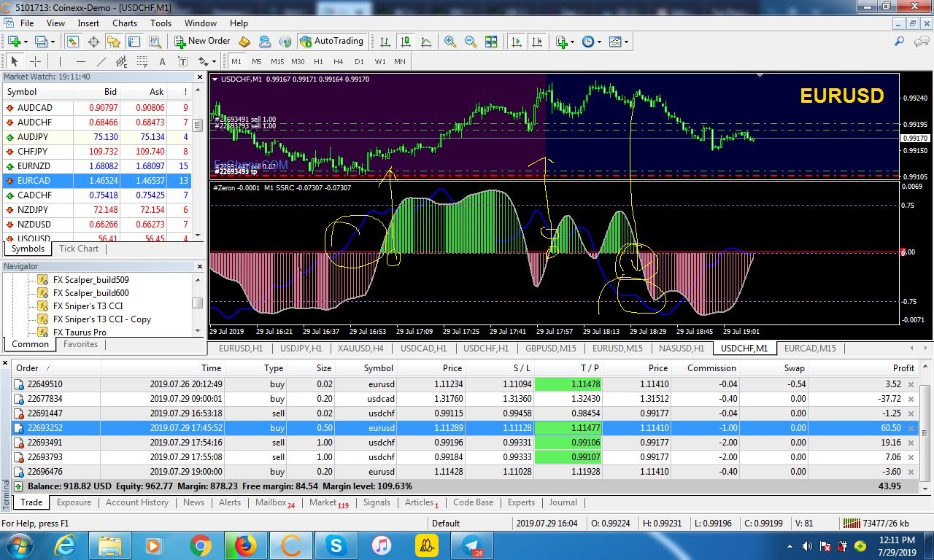Select the H1 timeframe button
Viewport: 934px width, 560px height.
pos(318,62)
